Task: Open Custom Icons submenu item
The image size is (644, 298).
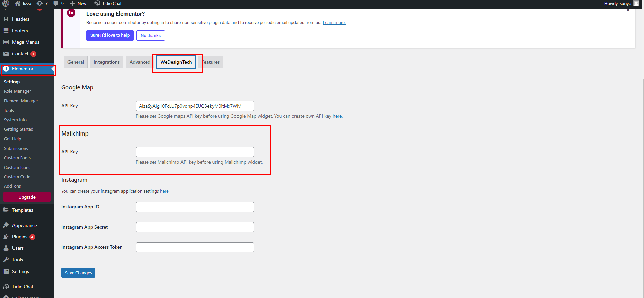Action: 17,168
